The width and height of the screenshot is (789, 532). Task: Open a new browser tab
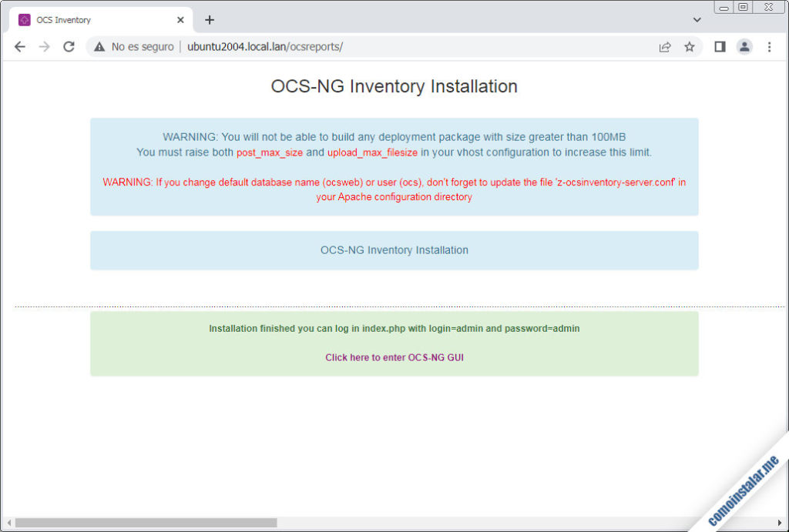[x=209, y=19]
